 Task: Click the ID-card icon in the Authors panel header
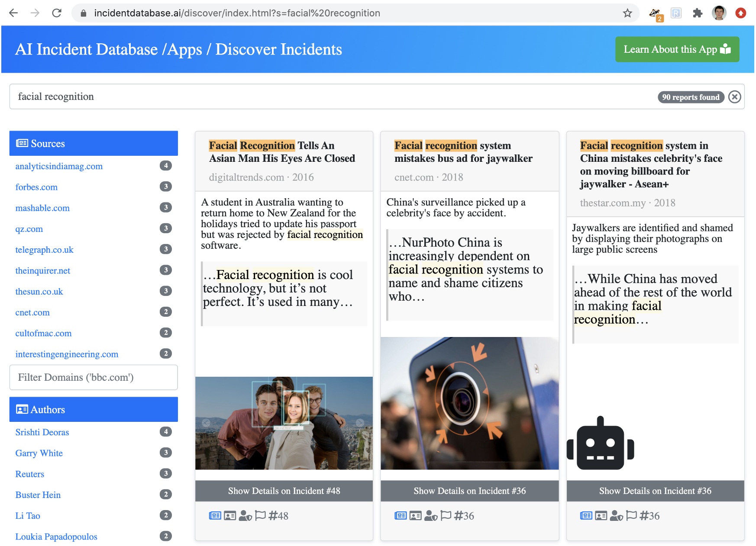pos(22,409)
